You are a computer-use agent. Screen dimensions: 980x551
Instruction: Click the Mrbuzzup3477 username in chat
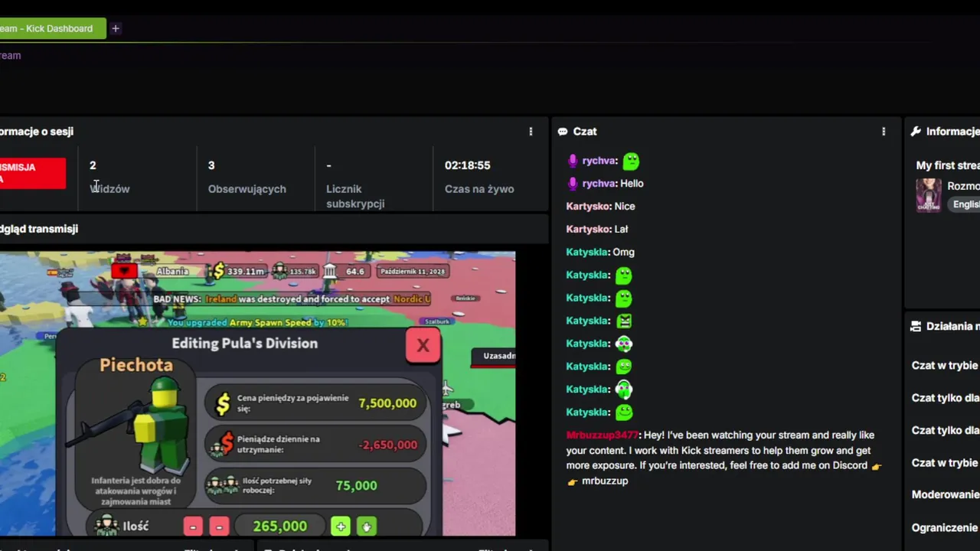point(602,435)
